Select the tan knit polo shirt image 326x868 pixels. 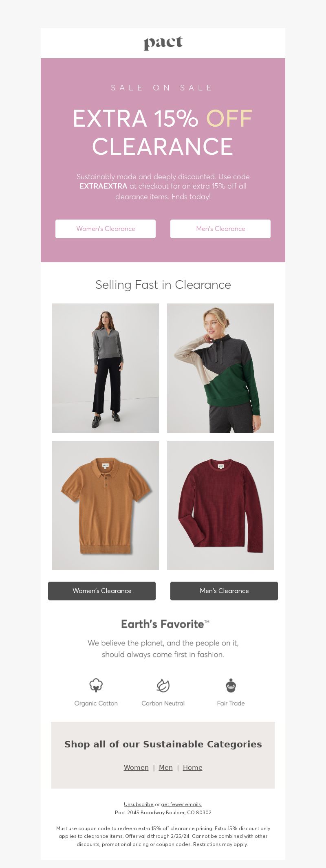click(x=106, y=505)
